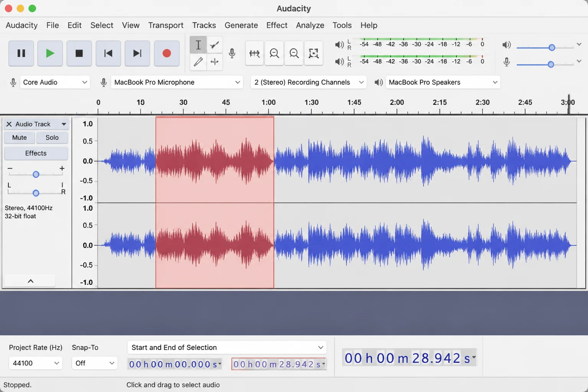Open the 2 (Stereo) Recording Channels dropdown
This screenshot has height=392, width=588.
coord(309,82)
